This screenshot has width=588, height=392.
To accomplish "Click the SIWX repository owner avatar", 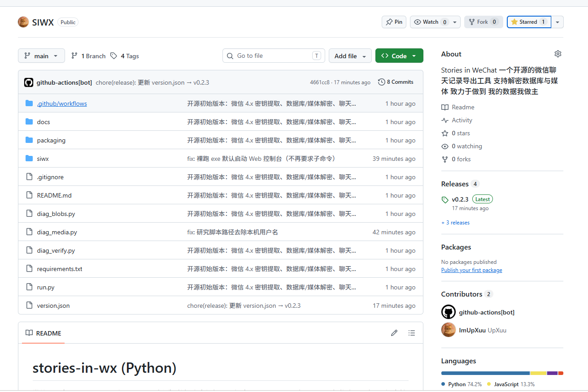I will point(23,22).
